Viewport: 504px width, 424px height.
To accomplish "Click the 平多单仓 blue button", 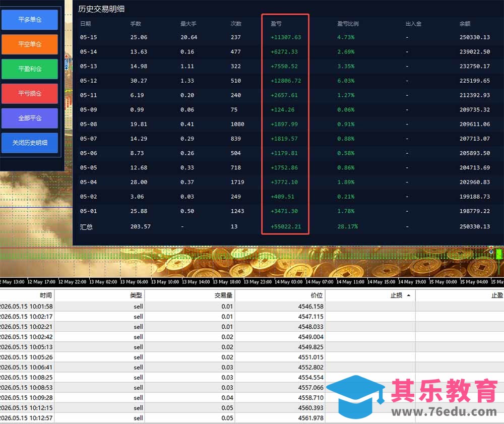I will point(30,20).
